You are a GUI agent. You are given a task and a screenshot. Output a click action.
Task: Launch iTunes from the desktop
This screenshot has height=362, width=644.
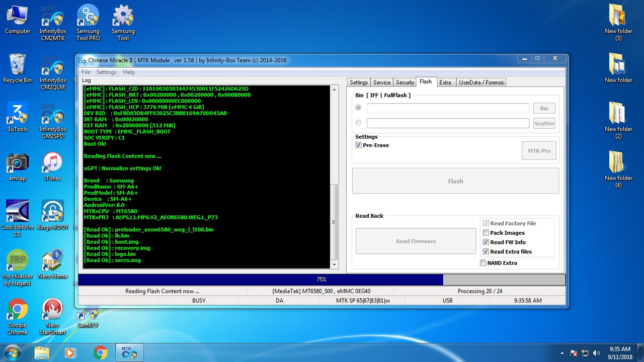52,167
